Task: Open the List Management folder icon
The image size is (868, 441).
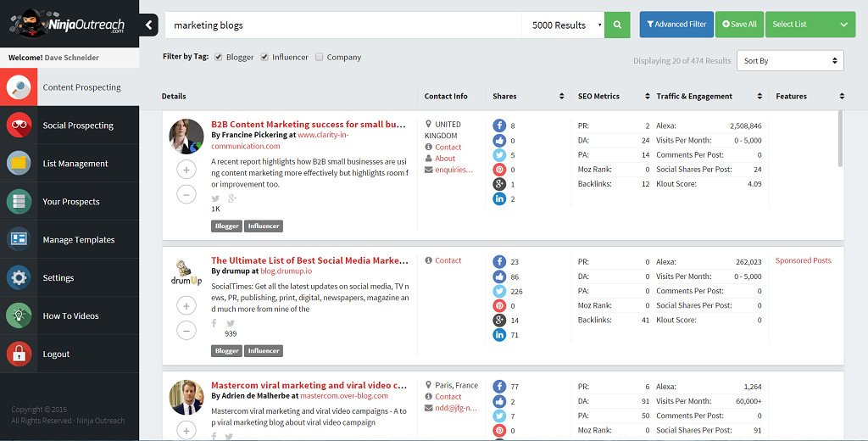Action: (x=19, y=164)
